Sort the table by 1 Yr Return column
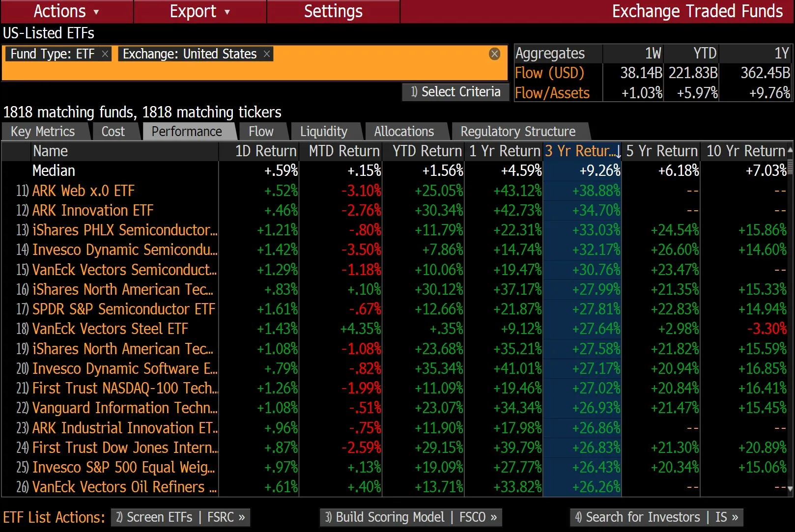 tap(504, 151)
